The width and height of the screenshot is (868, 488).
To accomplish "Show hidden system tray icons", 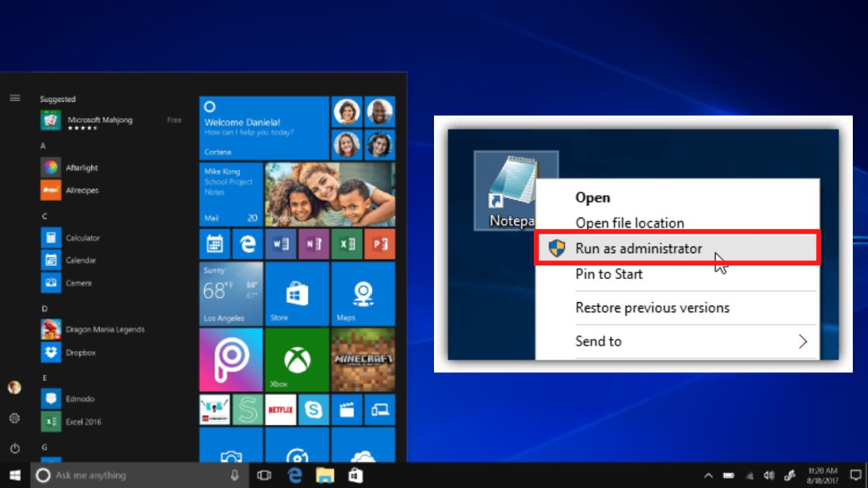I will pos(708,475).
